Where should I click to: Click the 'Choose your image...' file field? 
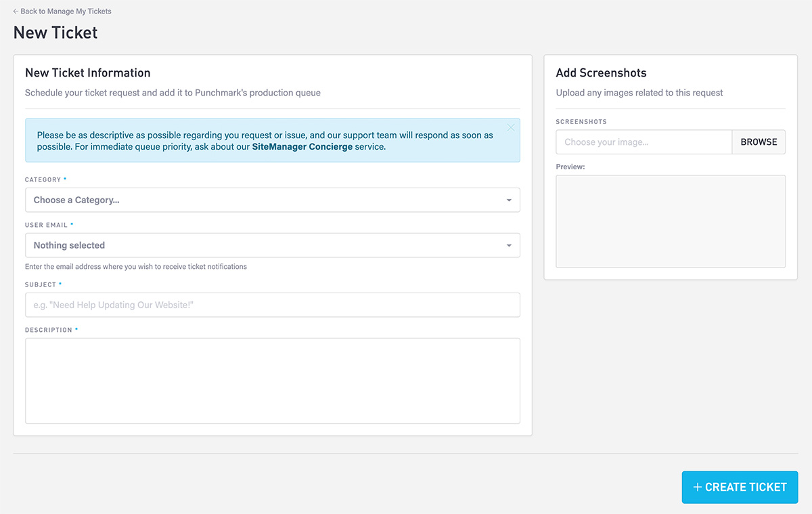click(x=644, y=142)
